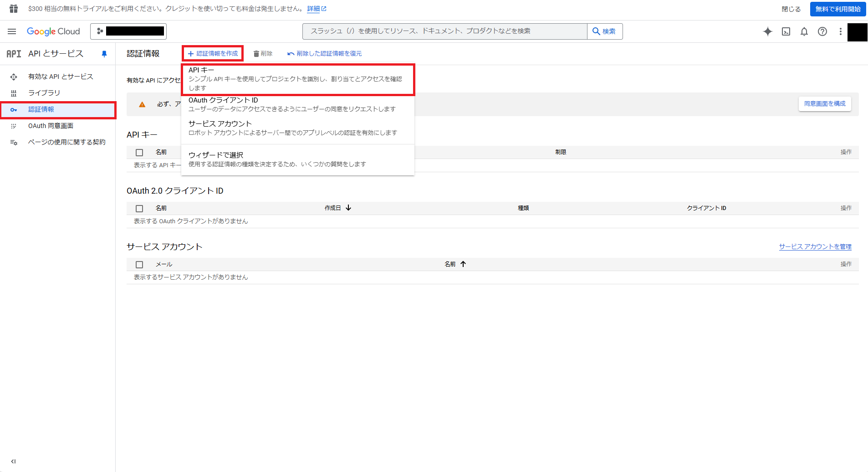
Task: Open notifications bell
Action: [x=804, y=31]
